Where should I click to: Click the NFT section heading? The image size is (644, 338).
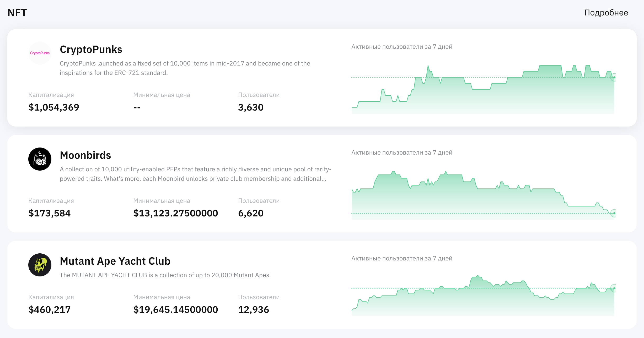coord(17,13)
